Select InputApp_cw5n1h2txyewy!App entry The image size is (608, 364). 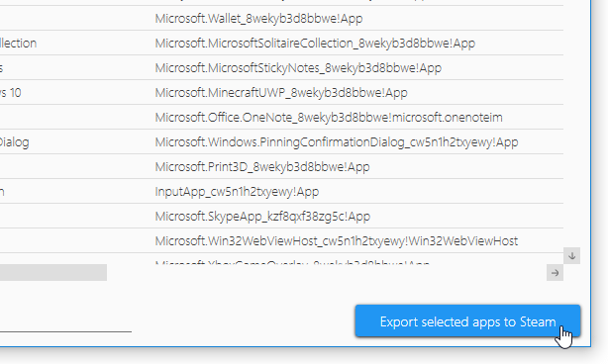(237, 192)
